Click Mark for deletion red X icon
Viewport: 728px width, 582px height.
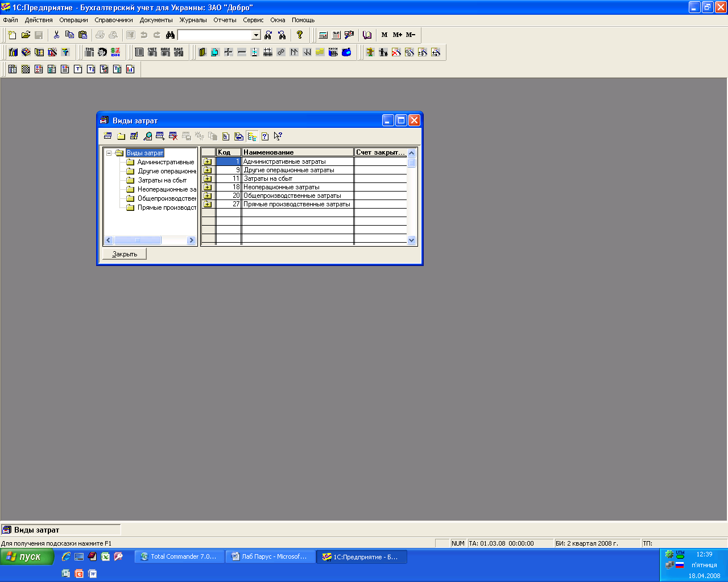(x=173, y=136)
